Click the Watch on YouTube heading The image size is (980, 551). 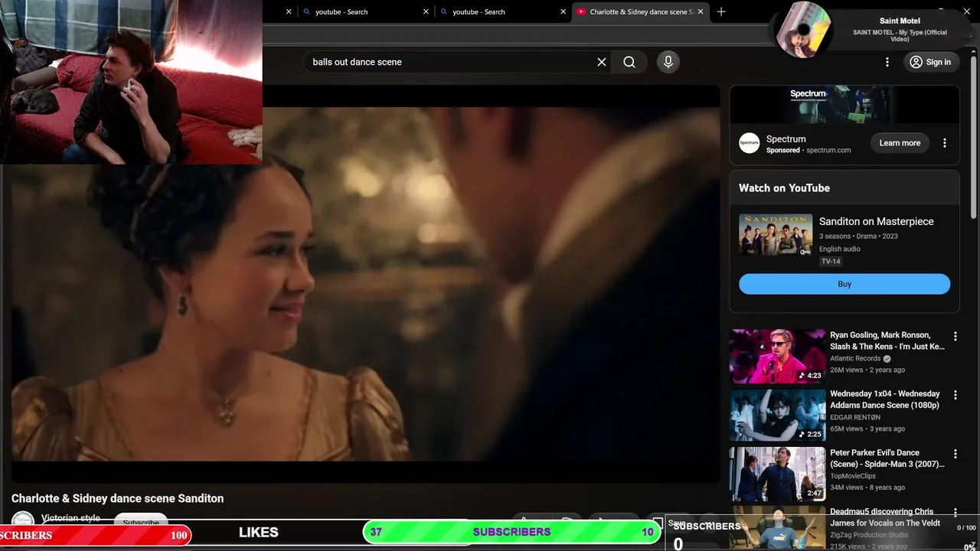coord(784,187)
